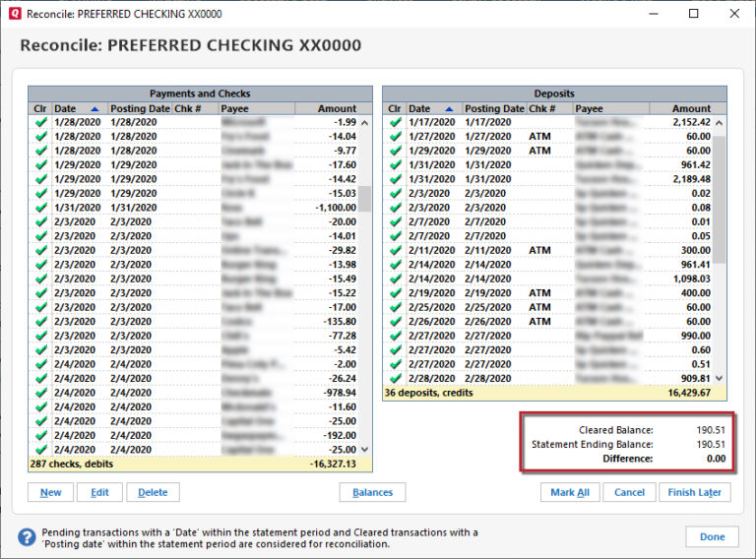
Task: Sort payments by Amount column header
Action: (x=337, y=108)
